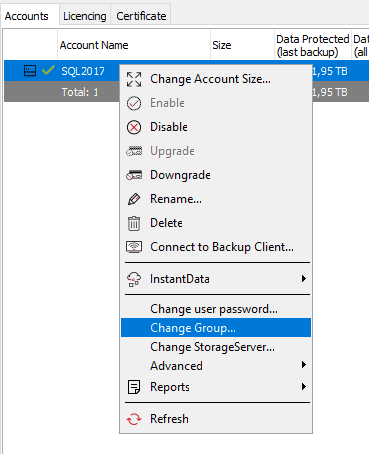
Task: Expand the Advanced submenu arrow
Action: pyautogui.click(x=303, y=365)
